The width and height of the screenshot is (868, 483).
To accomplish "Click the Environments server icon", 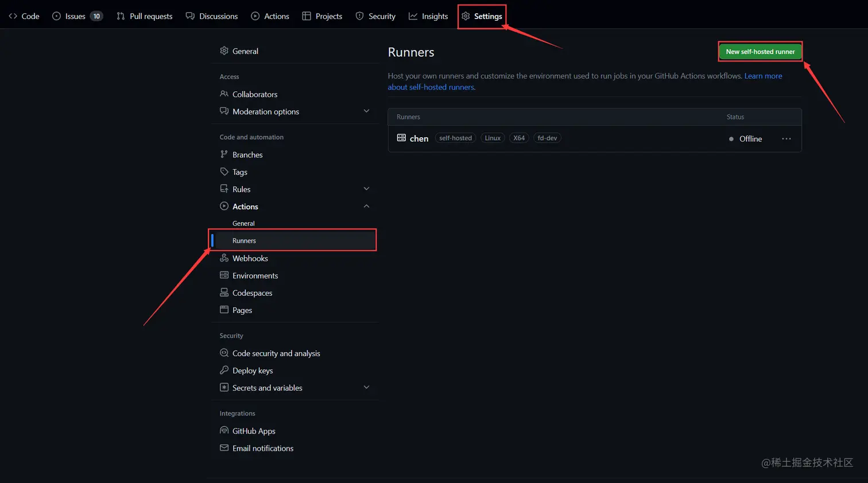I will (x=224, y=275).
